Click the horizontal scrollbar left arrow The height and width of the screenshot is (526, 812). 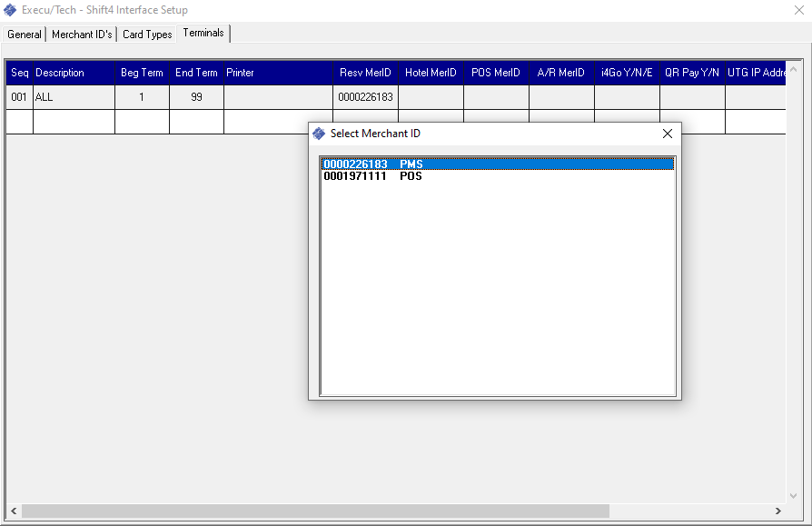coord(14,511)
